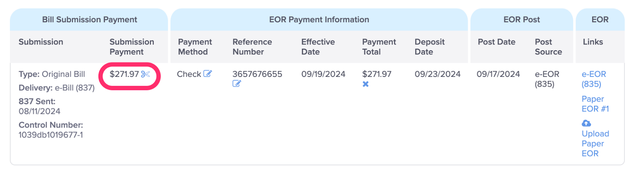Click the Post Date column header

tap(496, 42)
